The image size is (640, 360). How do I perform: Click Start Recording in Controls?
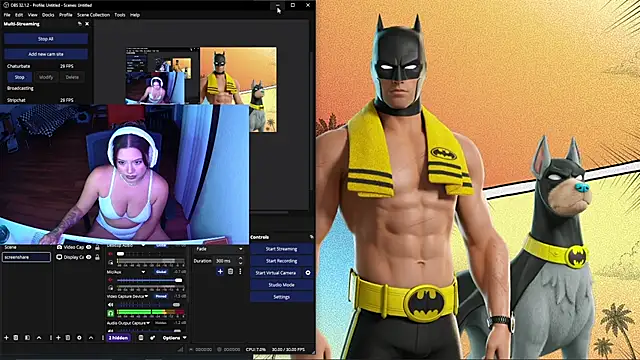[x=281, y=261]
